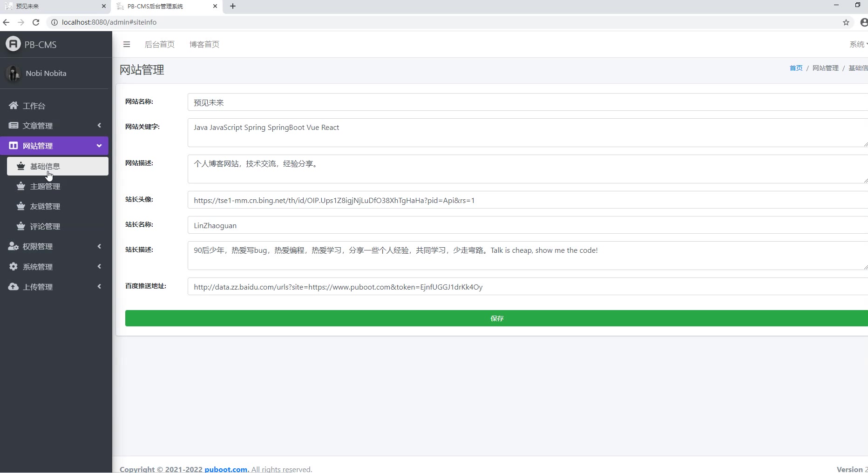Open the 系统 dropdown in top bar
868x473 pixels.
(858, 44)
